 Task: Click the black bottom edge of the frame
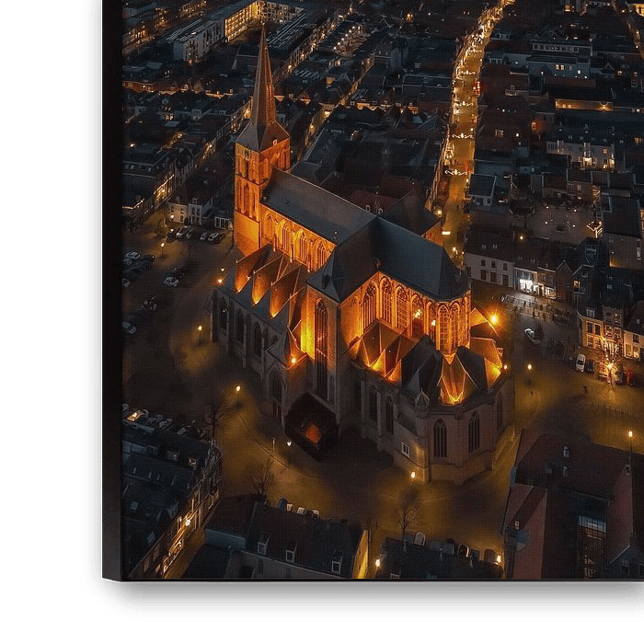click(368, 598)
